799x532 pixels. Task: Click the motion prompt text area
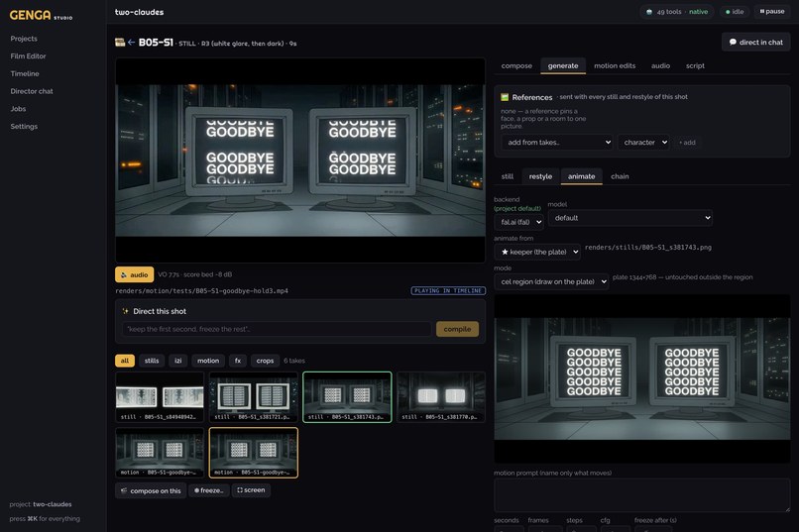642,494
